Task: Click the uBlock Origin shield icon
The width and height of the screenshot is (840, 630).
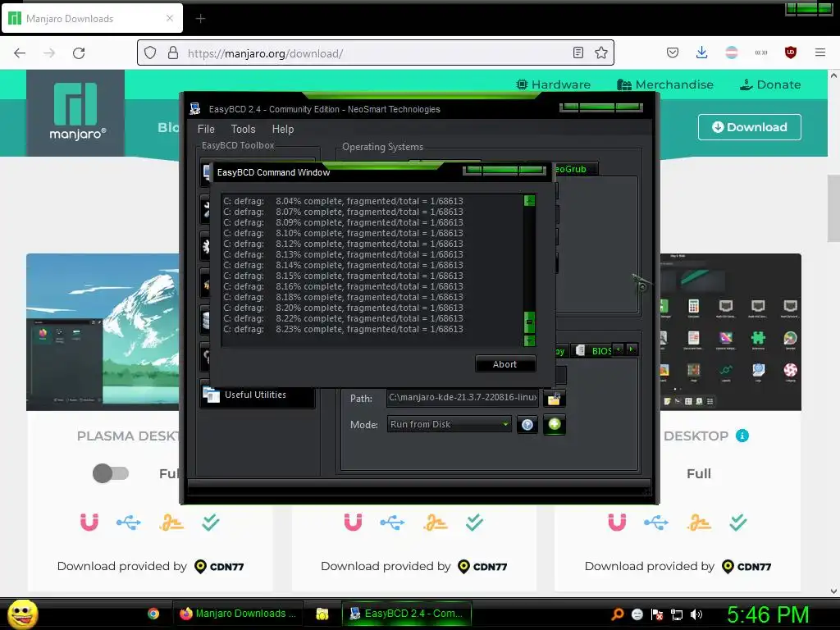Action: coord(790,52)
